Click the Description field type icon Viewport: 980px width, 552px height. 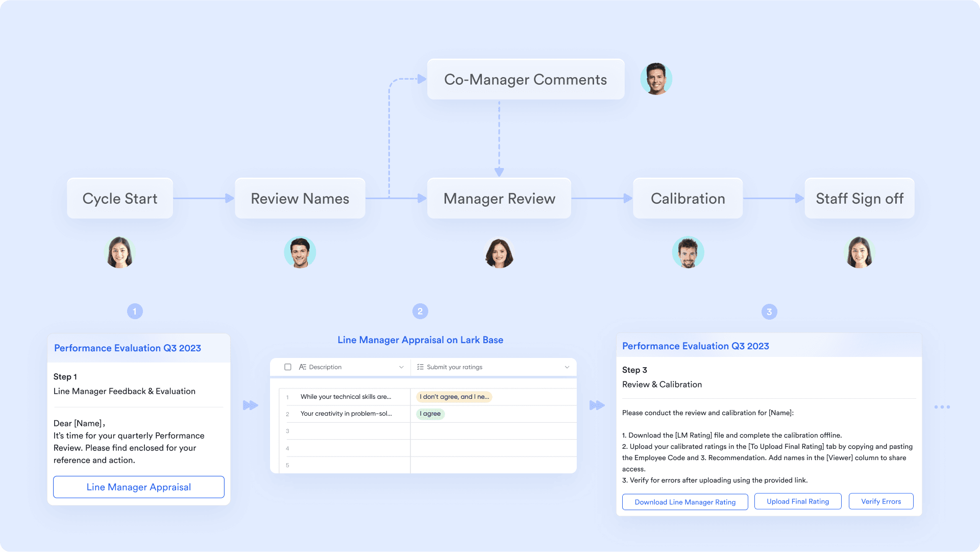coord(303,367)
